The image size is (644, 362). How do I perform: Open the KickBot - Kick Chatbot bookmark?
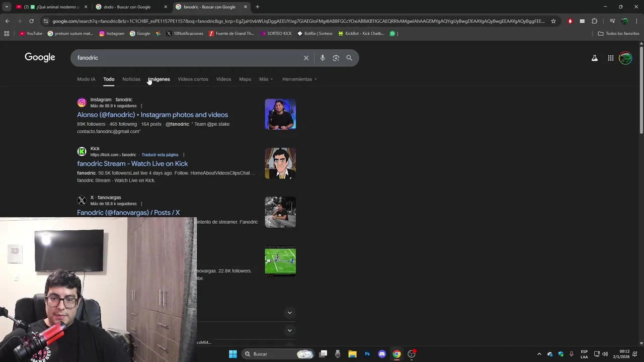(361, 34)
